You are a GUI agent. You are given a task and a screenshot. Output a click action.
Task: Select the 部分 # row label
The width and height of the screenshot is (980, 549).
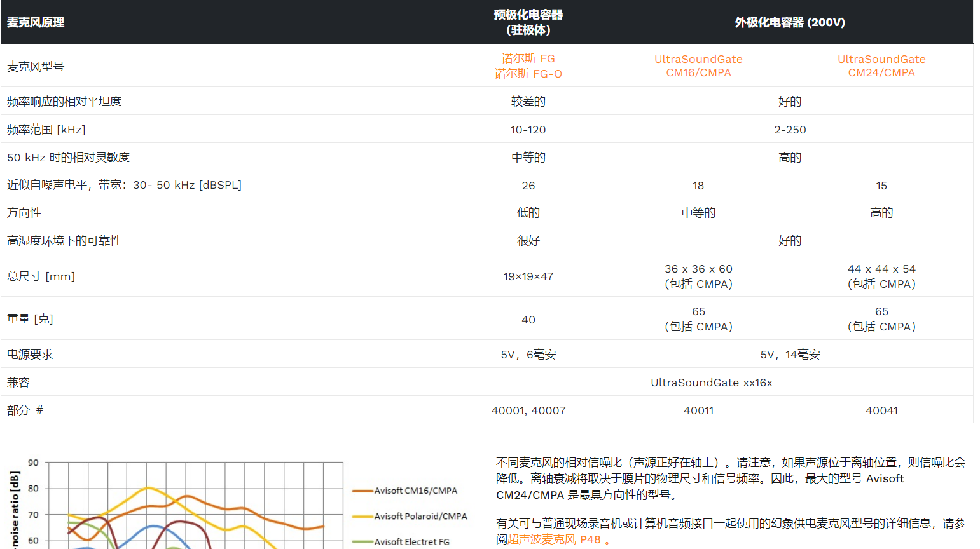25,410
